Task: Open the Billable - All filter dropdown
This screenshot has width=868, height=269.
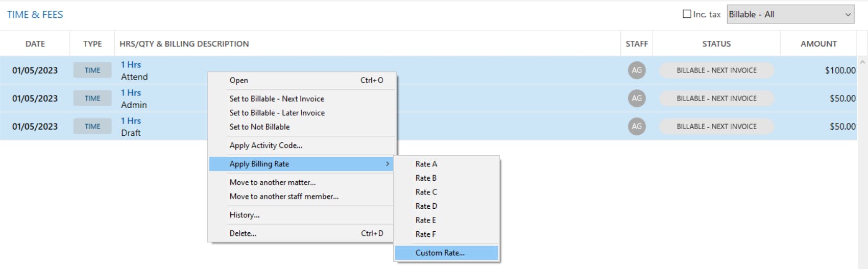Action: [790, 14]
